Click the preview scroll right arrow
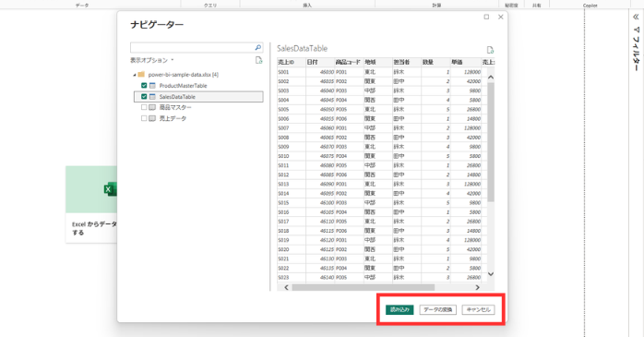This screenshot has height=337, width=644. point(477,287)
